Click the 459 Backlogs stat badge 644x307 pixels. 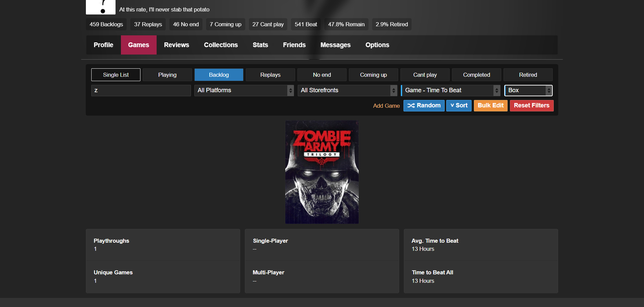pos(106,24)
